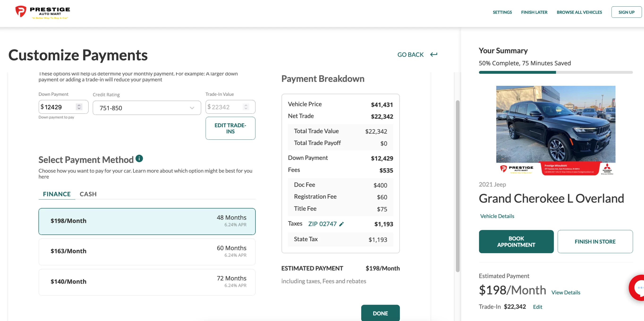Click the Jeep Grand Cherokee vehicle photo
The image size is (644, 321).
pyautogui.click(x=555, y=124)
